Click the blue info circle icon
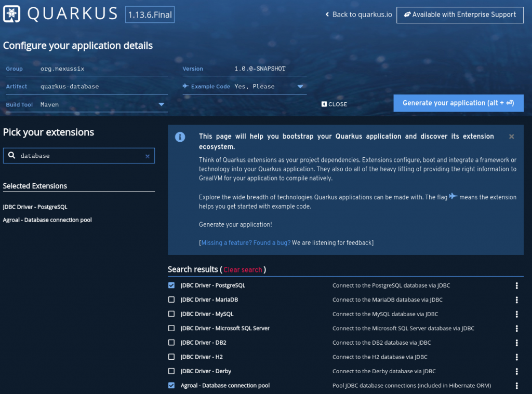Viewport: 532px width, 394px height. (180, 137)
